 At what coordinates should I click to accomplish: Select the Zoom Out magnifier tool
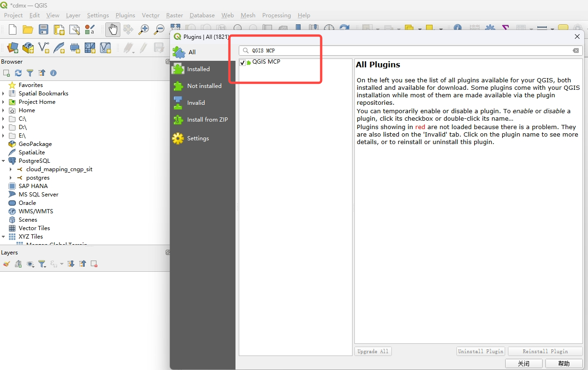159,30
